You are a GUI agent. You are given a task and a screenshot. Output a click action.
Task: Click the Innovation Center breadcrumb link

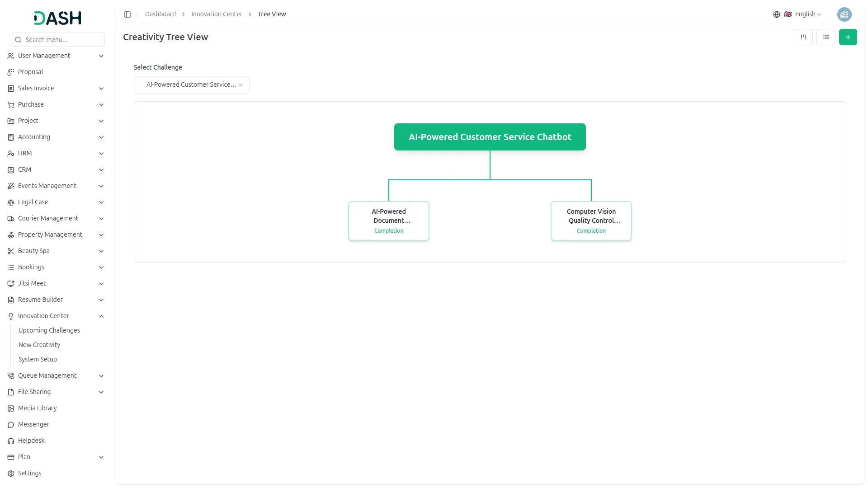pos(217,14)
